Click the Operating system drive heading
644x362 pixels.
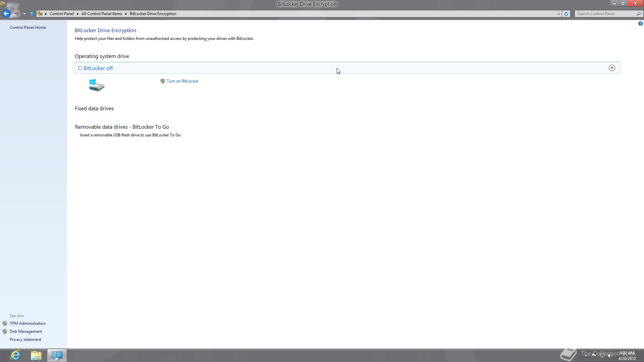[x=102, y=56]
